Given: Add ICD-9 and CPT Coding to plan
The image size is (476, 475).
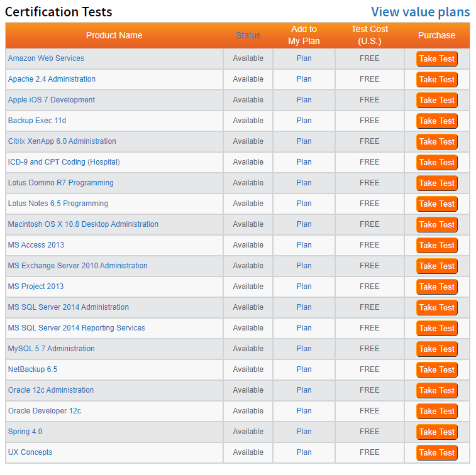Looking at the screenshot, I should click(304, 162).
